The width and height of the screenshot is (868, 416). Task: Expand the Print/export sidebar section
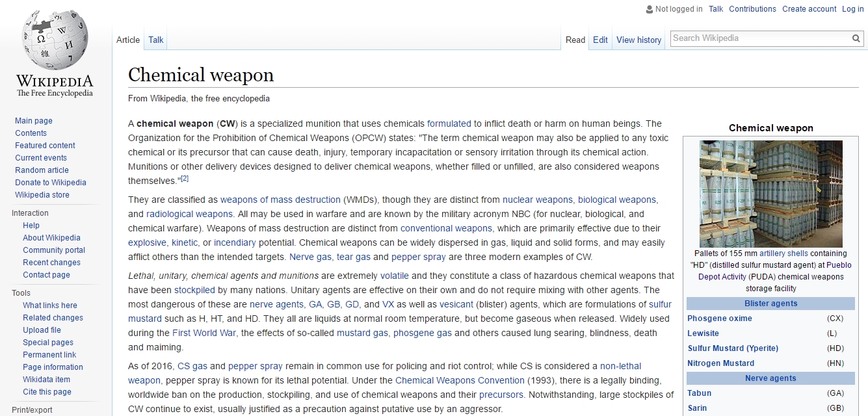click(32, 410)
